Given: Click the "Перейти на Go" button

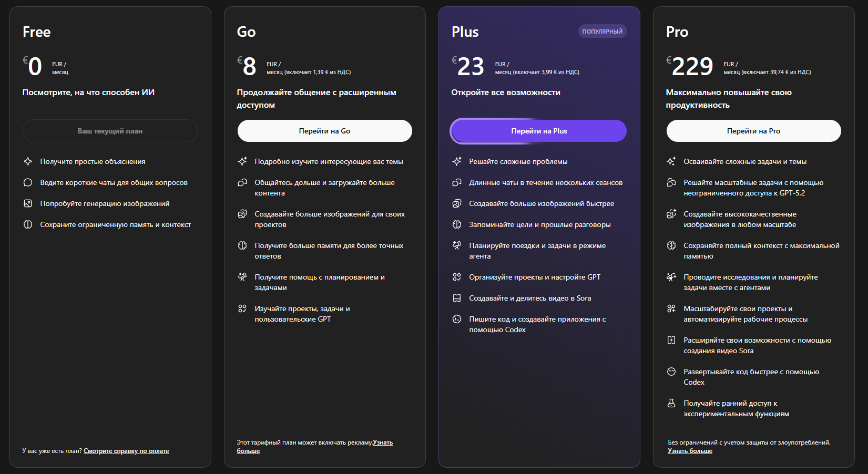Looking at the screenshot, I should (x=324, y=131).
